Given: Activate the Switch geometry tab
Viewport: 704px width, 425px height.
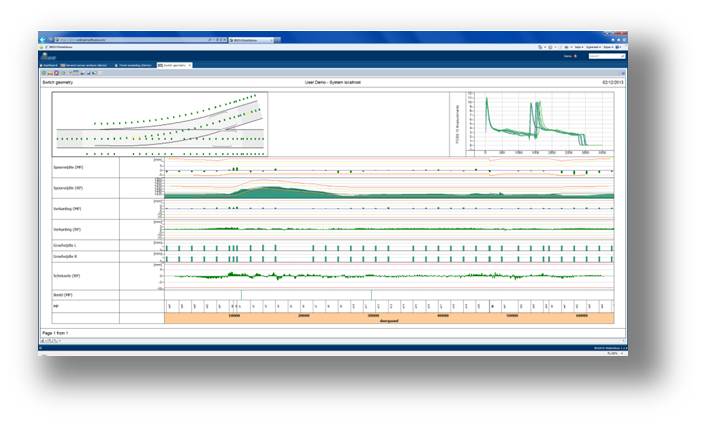Looking at the screenshot, I should pyautogui.click(x=172, y=66).
